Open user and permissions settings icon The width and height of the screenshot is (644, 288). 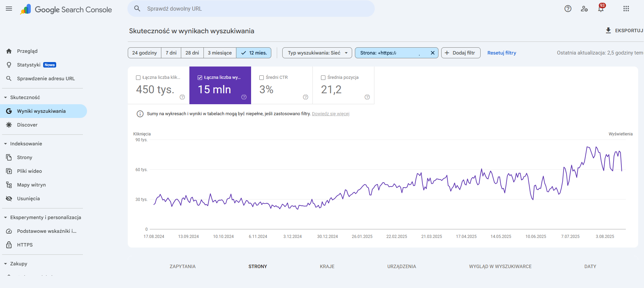coord(584,9)
